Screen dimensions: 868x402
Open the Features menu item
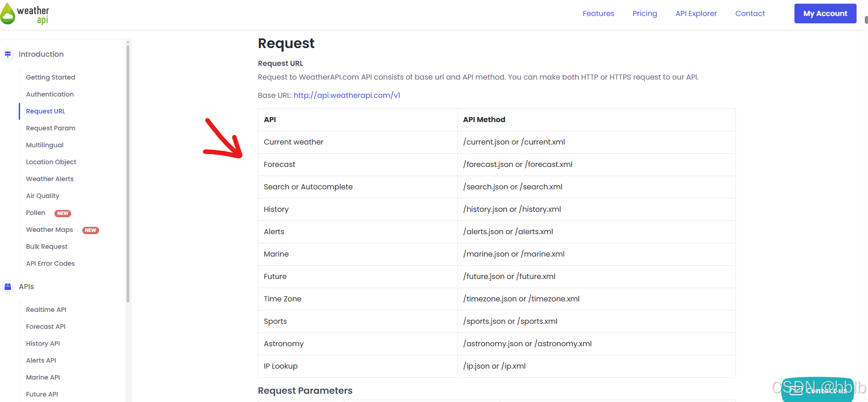pos(598,14)
